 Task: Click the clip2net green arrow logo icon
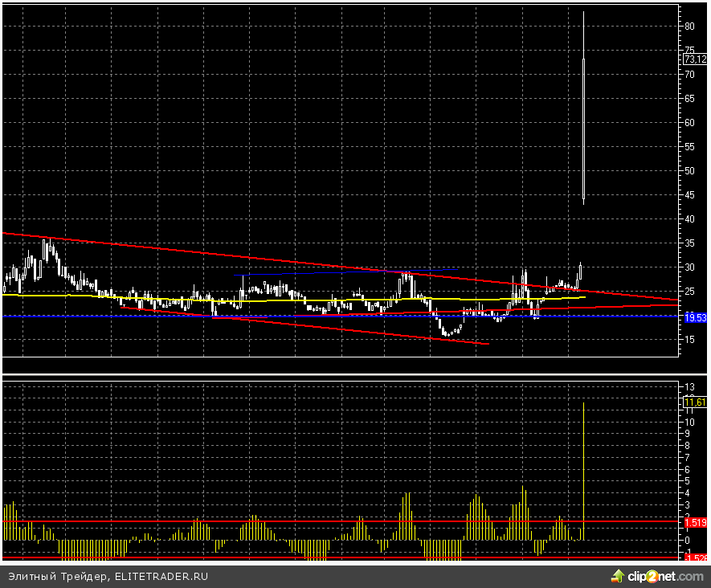click(x=618, y=575)
